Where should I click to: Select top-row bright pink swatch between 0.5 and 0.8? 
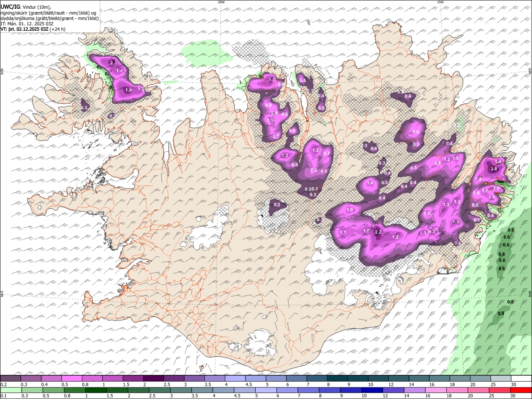pyautogui.click(x=71, y=379)
